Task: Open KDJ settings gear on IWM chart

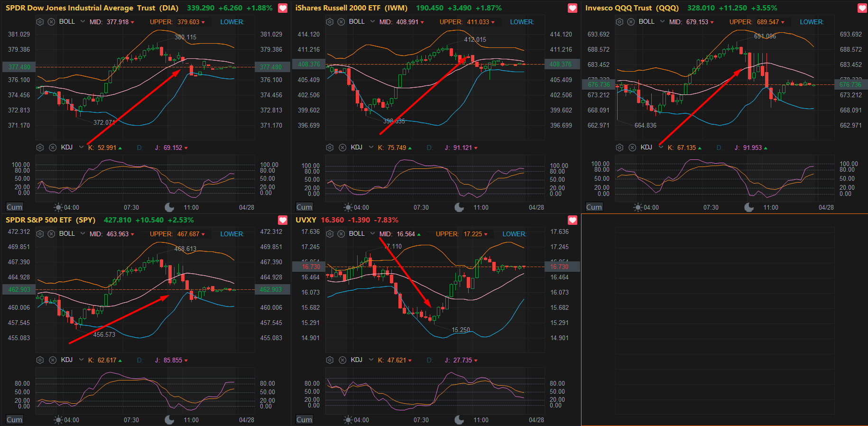Action: tap(330, 148)
